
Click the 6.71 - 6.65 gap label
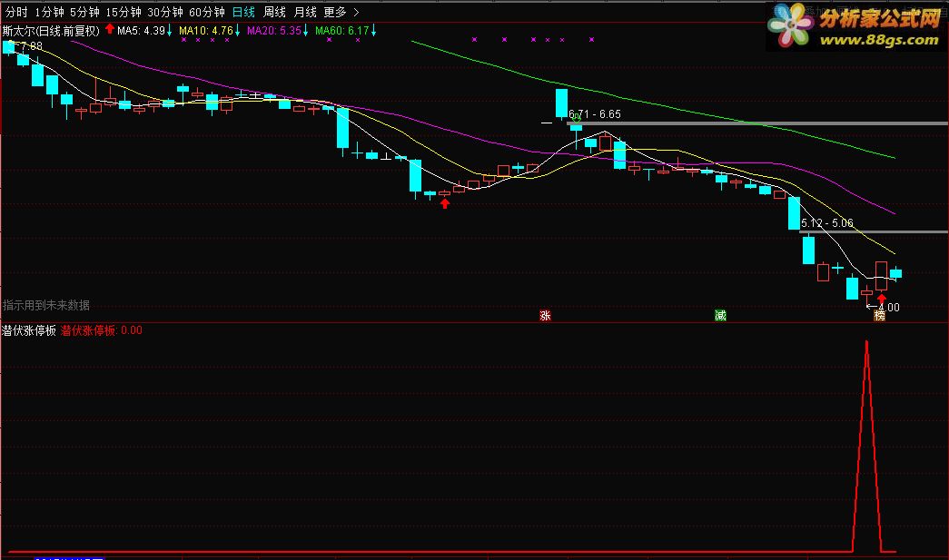point(595,114)
